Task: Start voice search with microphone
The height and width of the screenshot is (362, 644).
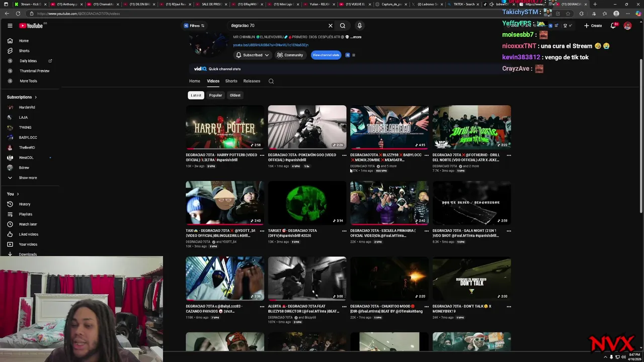Action: tap(360, 26)
